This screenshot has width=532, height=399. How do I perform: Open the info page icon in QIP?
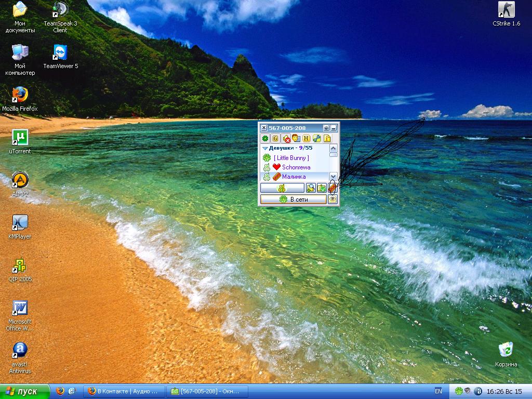327,138
